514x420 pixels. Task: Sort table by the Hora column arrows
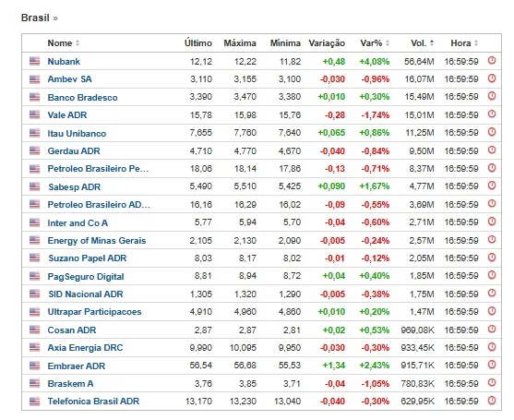[x=476, y=43]
